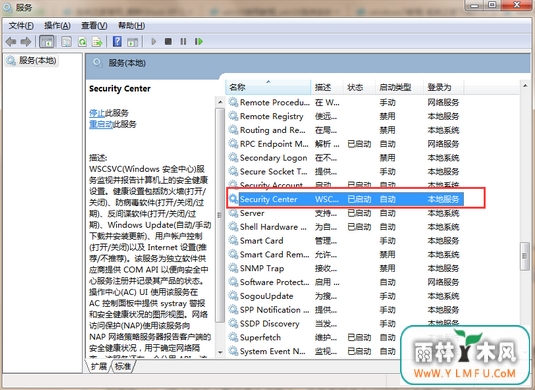Sort by the 启动类型 column header
Screen dimensions: 535x390
(399, 87)
